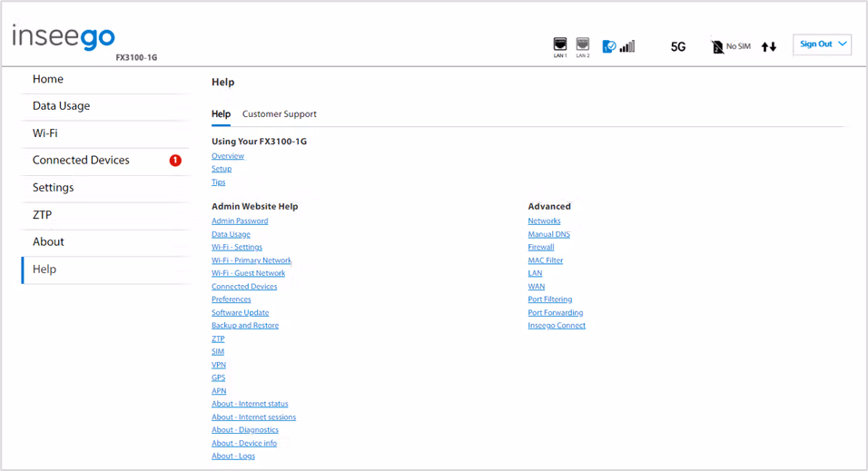Open About - Logs link
The width and height of the screenshot is (868, 471).
point(233,456)
